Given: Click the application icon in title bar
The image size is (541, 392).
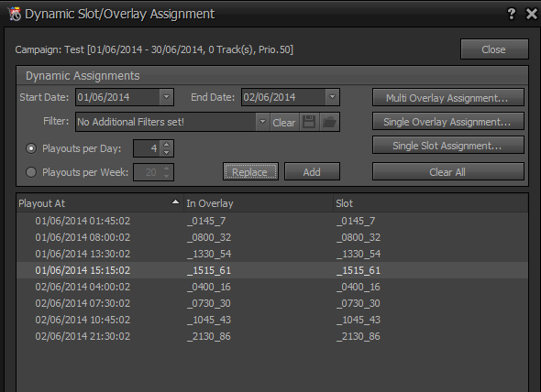Looking at the screenshot, I should tap(14, 14).
